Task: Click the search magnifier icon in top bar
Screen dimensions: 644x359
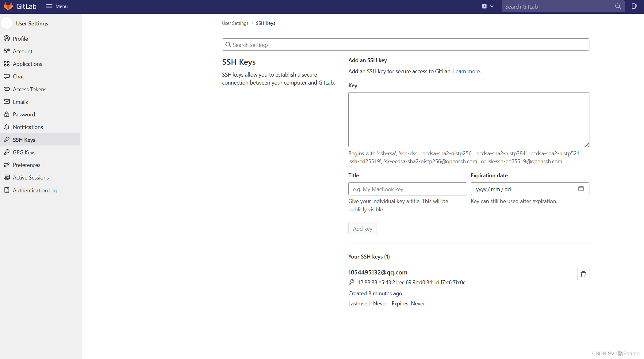Action: pyautogui.click(x=618, y=6)
